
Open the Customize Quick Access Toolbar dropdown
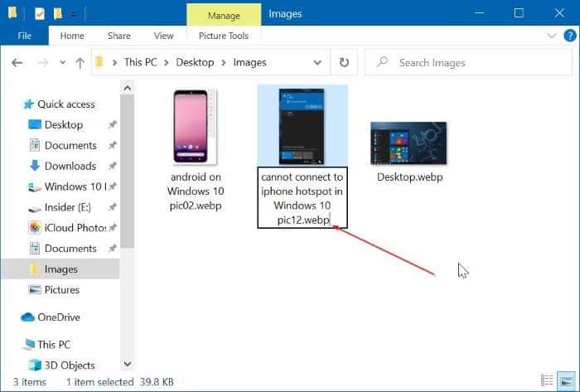(74, 15)
